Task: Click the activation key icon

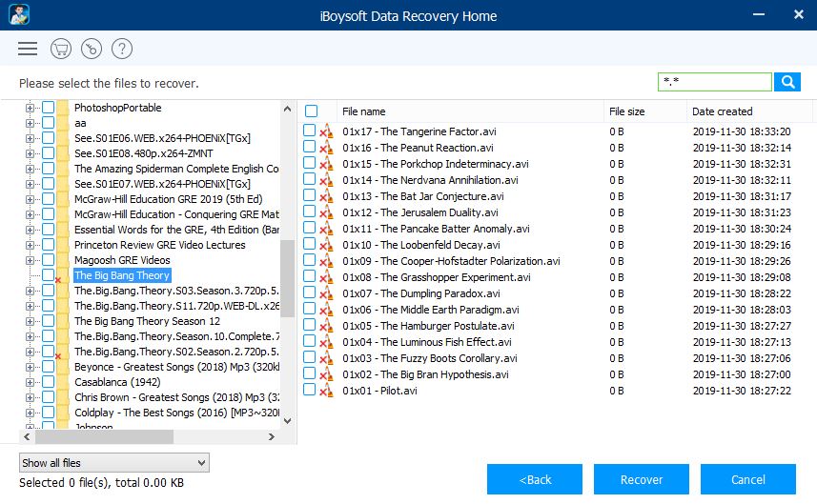Action: (x=92, y=49)
